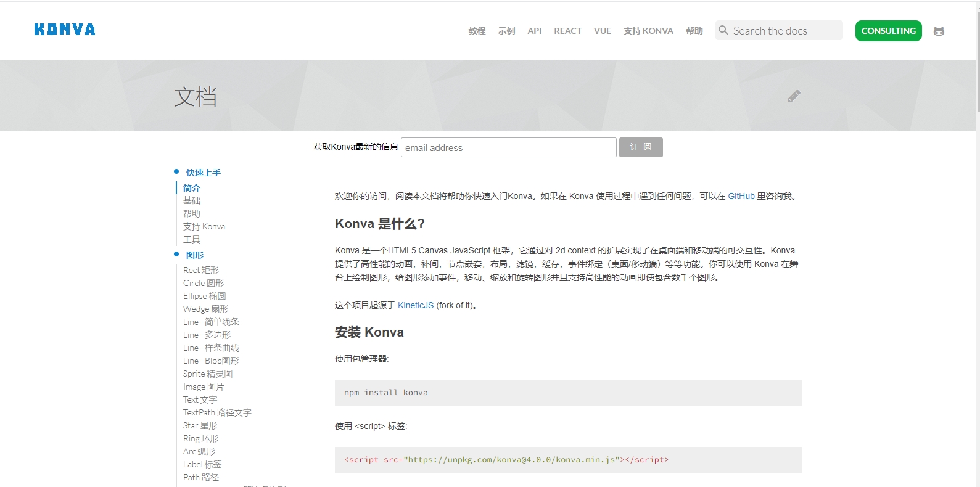Go to the API nav item

(x=535, y=31)
